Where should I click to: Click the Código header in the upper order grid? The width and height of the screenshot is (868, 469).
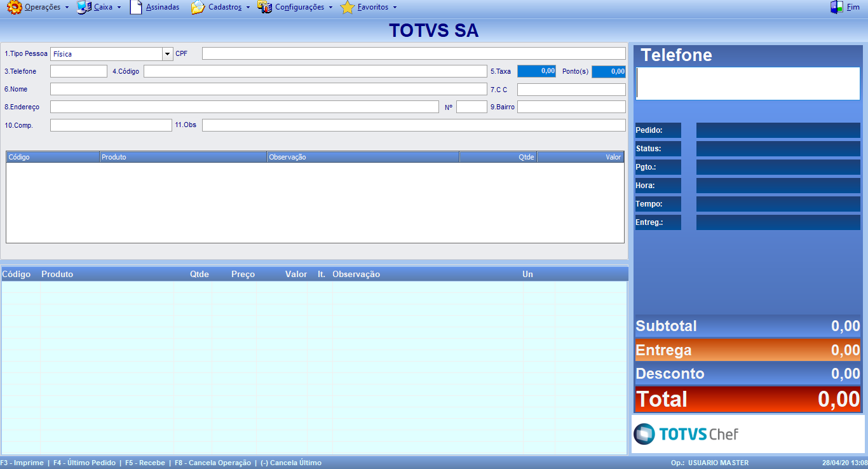(53, 157)
